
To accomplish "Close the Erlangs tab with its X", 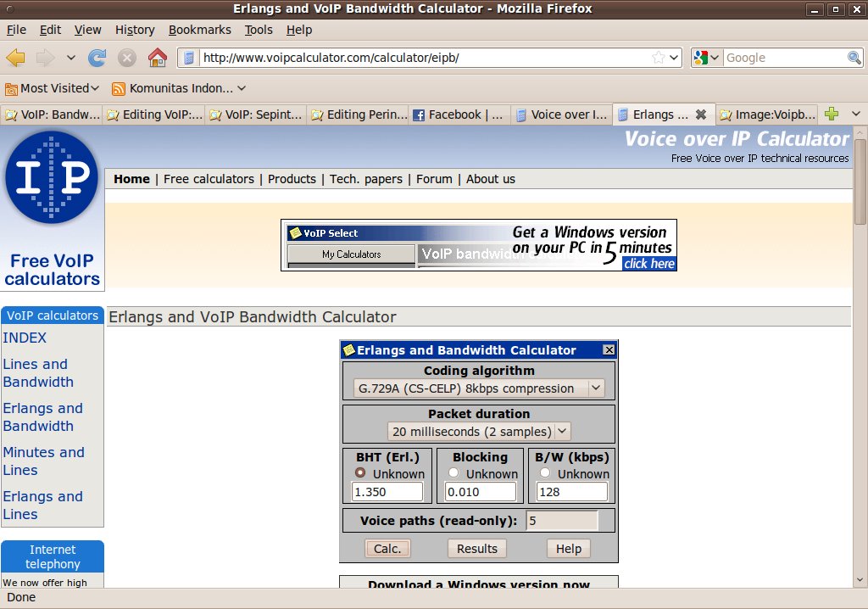I will click(701, 115).
